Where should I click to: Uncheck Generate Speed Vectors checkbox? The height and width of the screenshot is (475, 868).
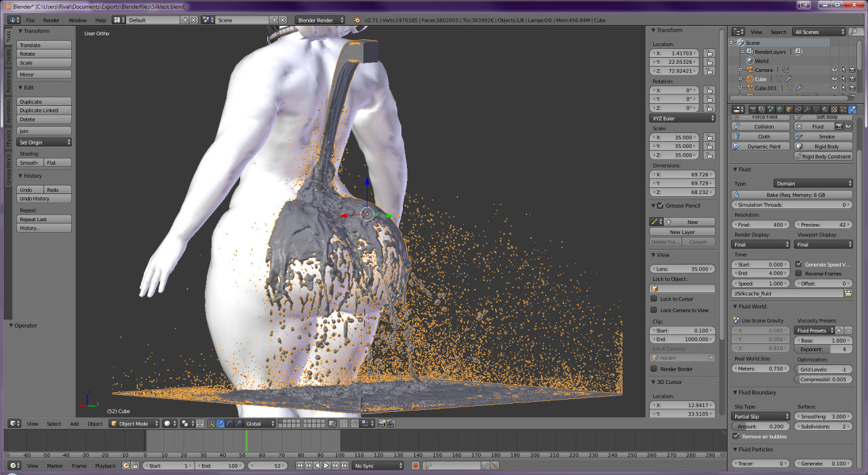pyautogui.click(x=798, y=264)
